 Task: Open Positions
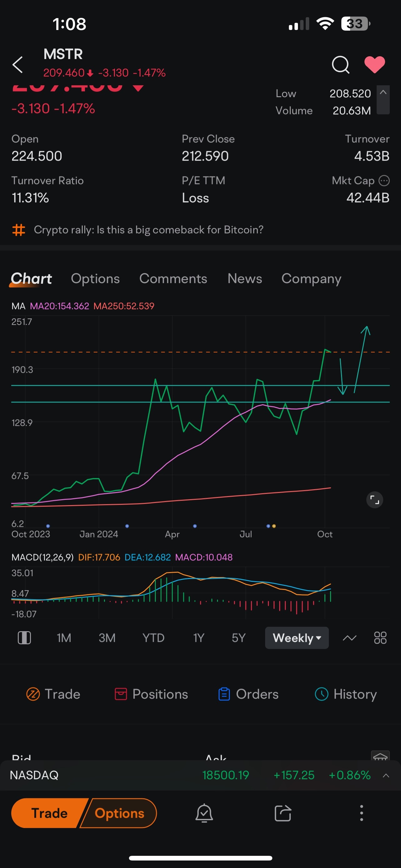(151, 694)
